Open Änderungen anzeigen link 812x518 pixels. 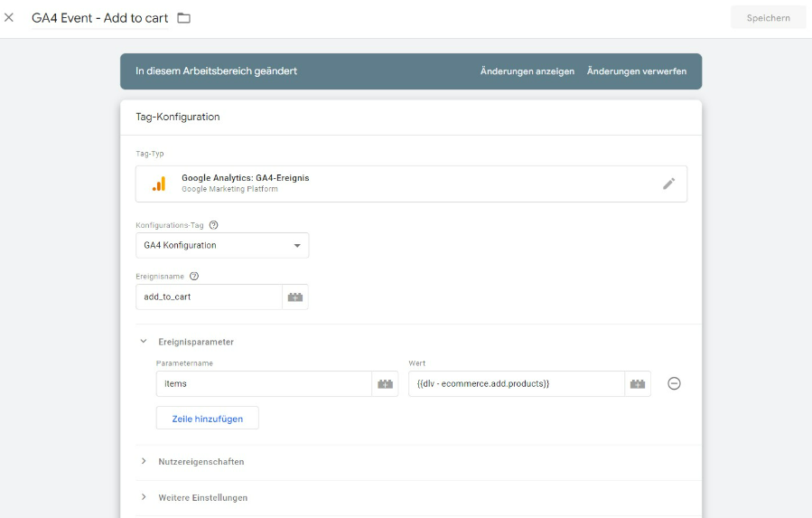pyautogui.click(x=527, y=71)
